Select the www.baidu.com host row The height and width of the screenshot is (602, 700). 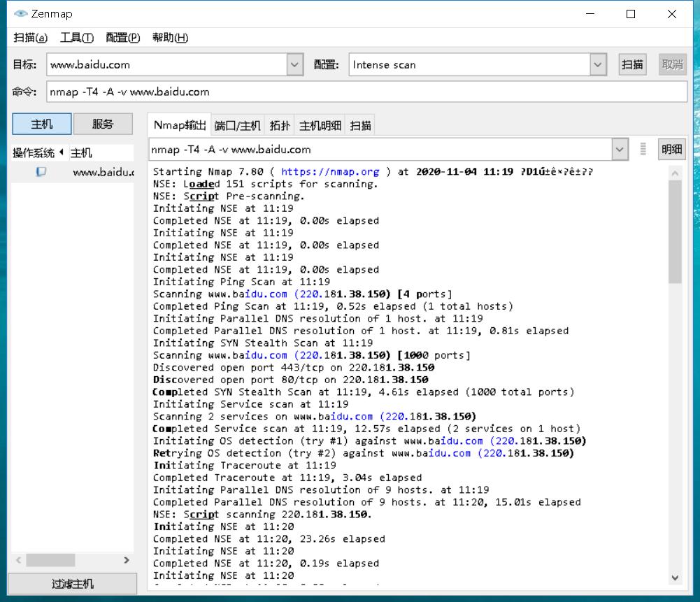(73, 172)
